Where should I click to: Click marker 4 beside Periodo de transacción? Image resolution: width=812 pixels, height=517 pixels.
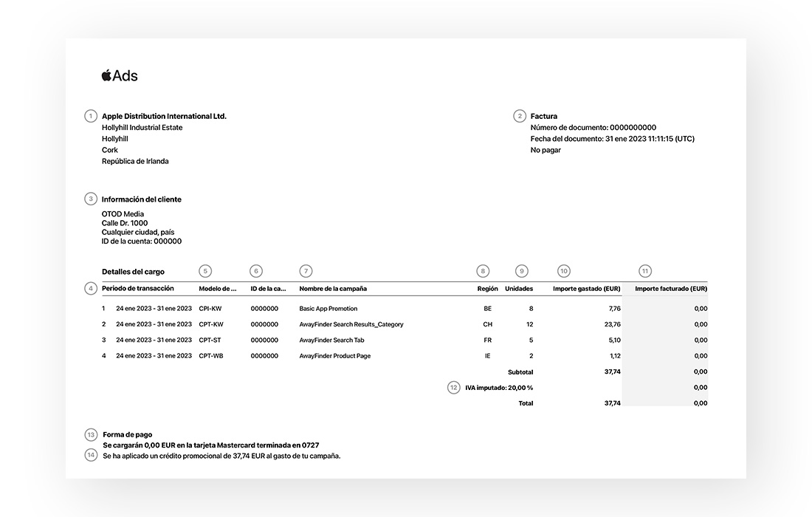tap(91, 288)
